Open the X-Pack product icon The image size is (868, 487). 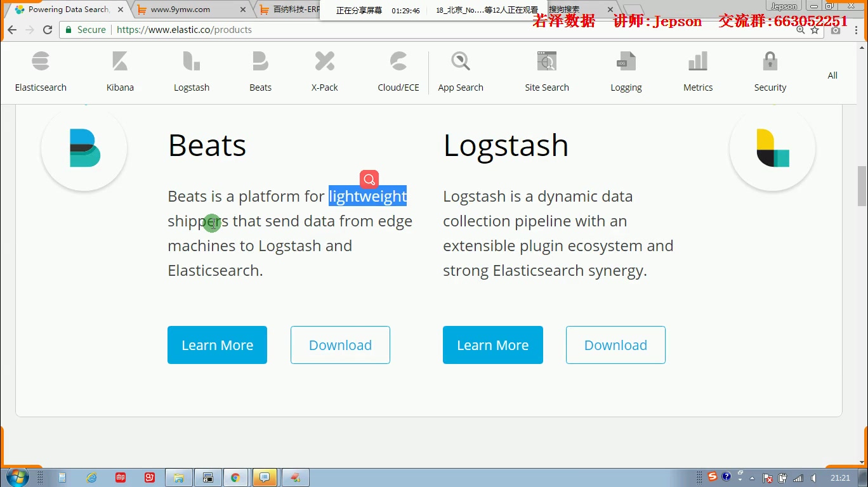click(325, 62)
